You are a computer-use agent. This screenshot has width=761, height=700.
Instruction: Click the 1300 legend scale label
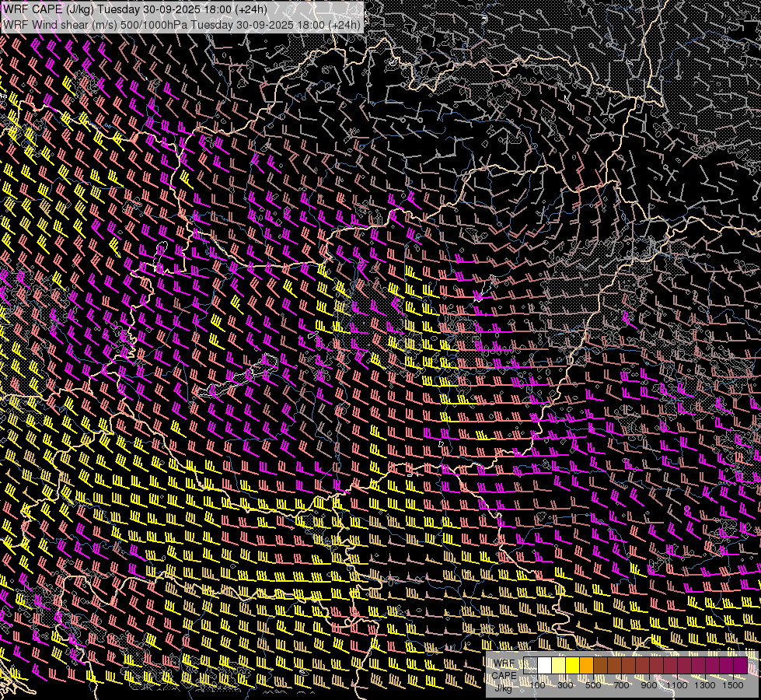706,685
